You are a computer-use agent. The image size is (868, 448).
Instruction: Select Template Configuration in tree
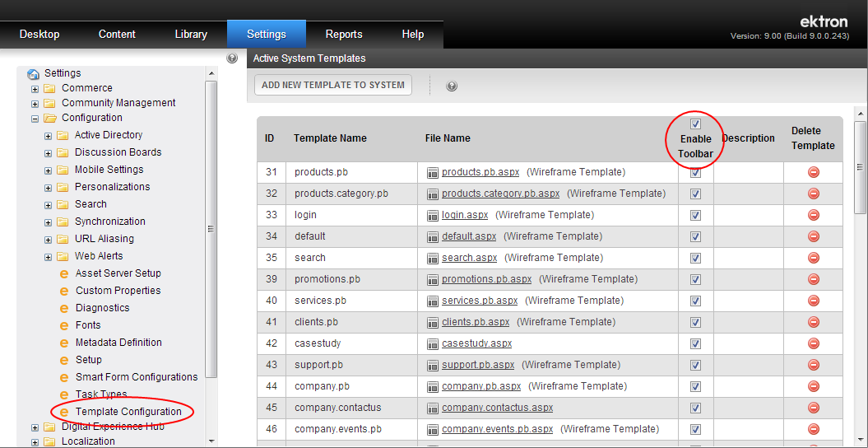[128, 412]
